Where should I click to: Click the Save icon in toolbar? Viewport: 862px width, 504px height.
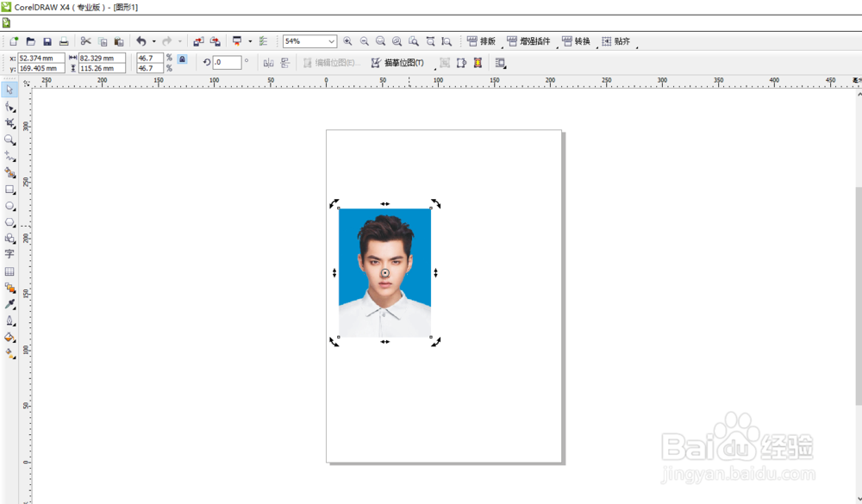tap(47, 41)
